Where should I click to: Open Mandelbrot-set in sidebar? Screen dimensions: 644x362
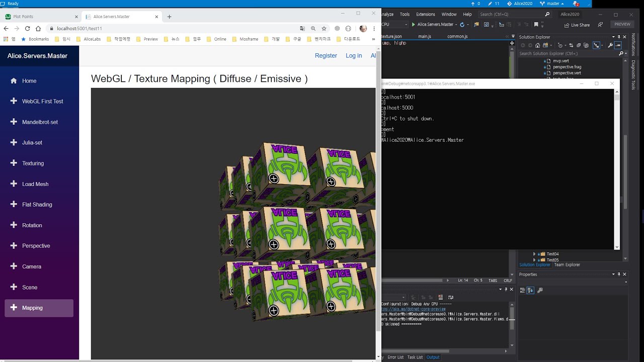tap(39, 122)
